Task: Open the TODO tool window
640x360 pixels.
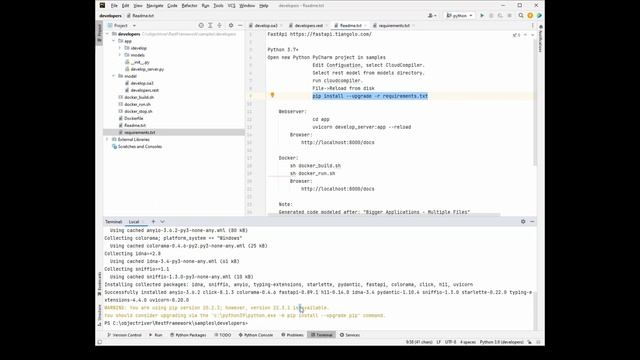Action: 222,335
